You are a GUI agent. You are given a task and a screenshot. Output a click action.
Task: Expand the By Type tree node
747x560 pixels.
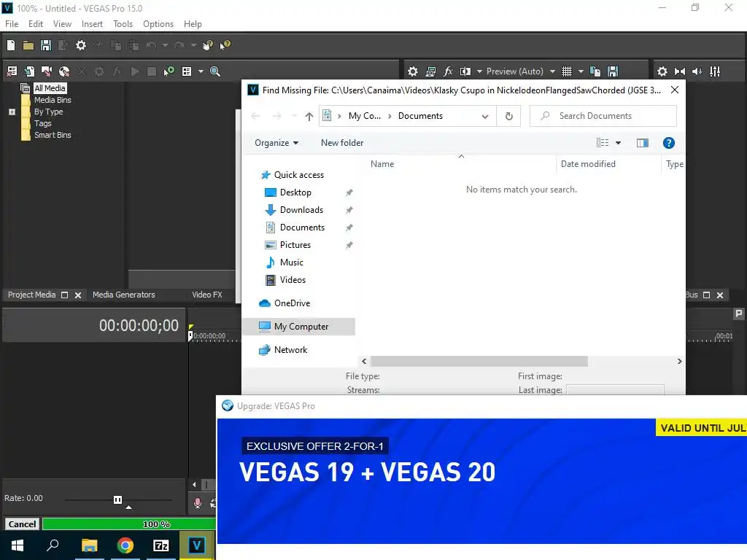[12, 112]
